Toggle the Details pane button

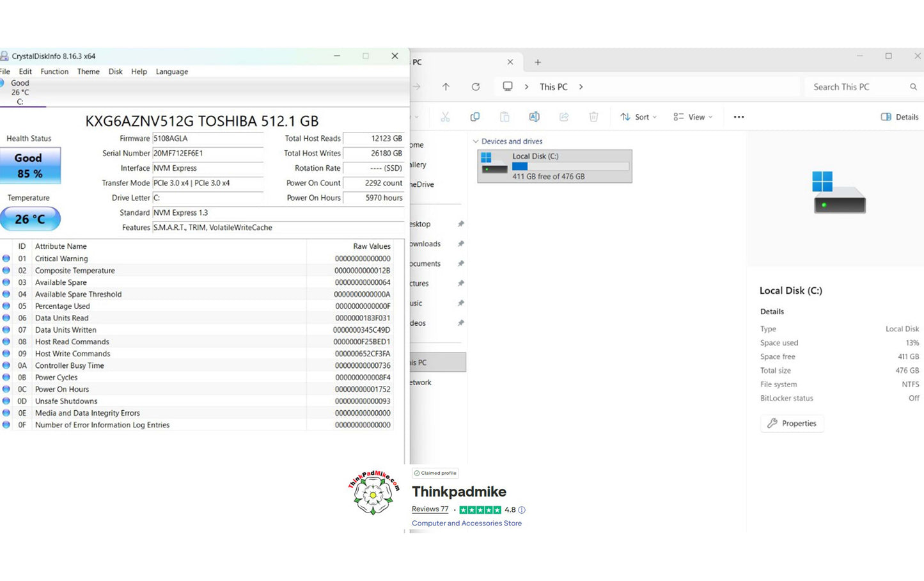[900, 117]
